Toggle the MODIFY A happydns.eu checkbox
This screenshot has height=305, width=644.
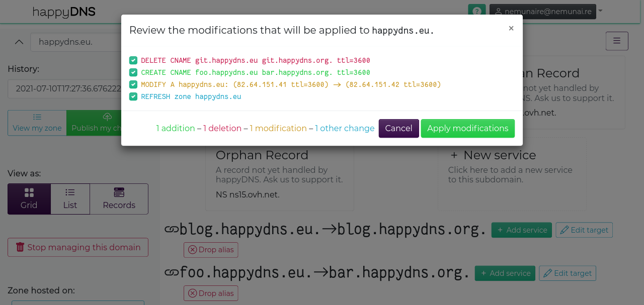(x=133, y=84)
